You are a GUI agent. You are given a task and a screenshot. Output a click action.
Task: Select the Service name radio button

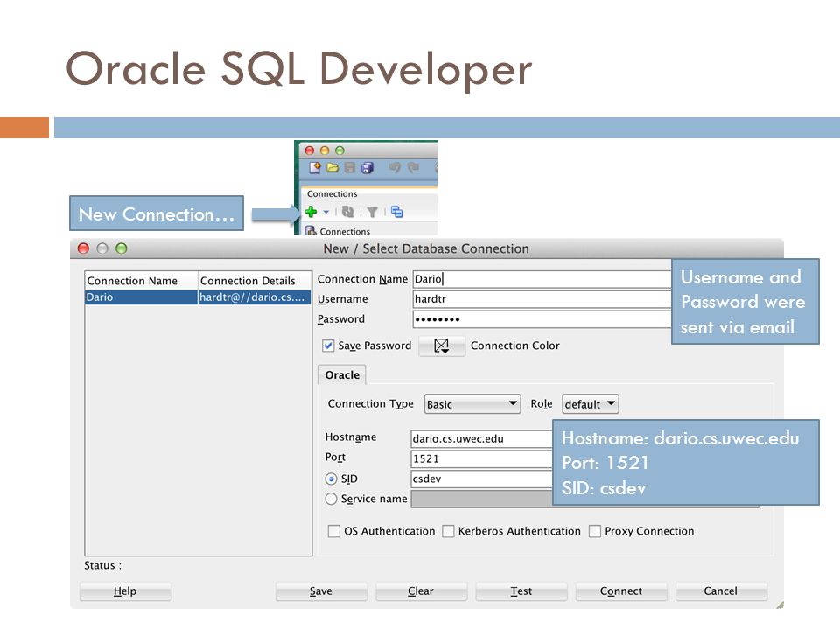[331, 500]
